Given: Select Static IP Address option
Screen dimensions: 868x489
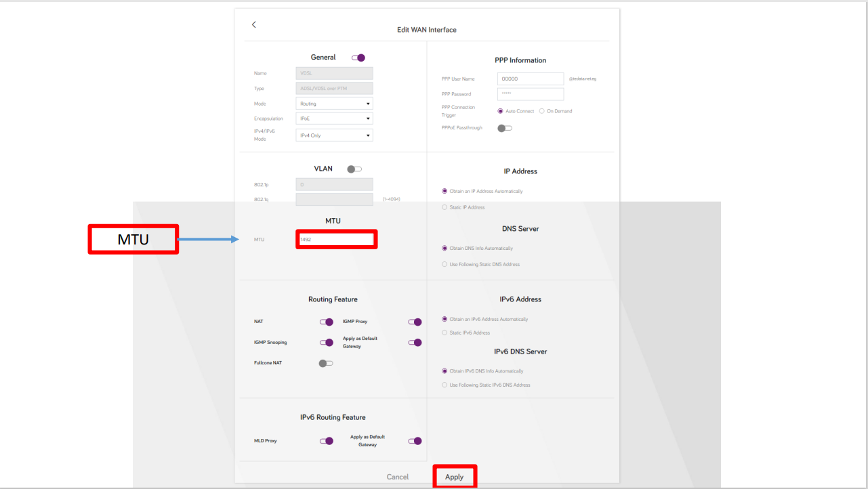Looking at the screenshot, I should 445,207.
